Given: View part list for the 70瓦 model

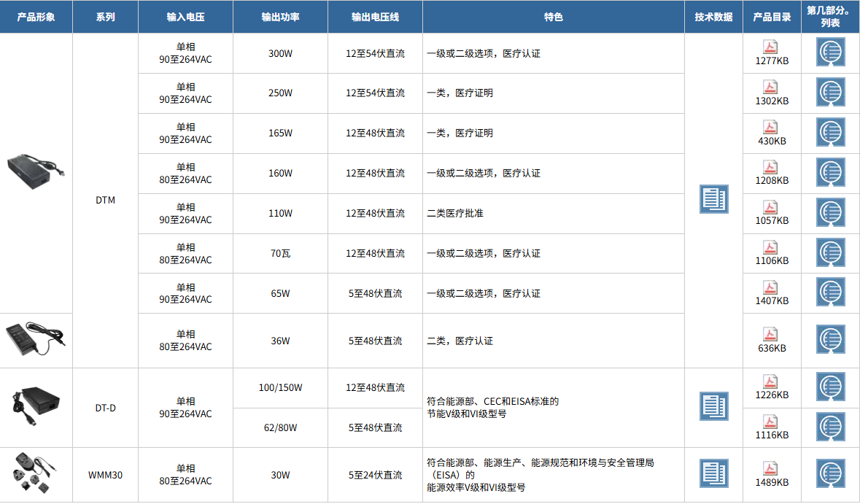Looking at the screenshot, I should pyautogui.click(x=830, y=252).
